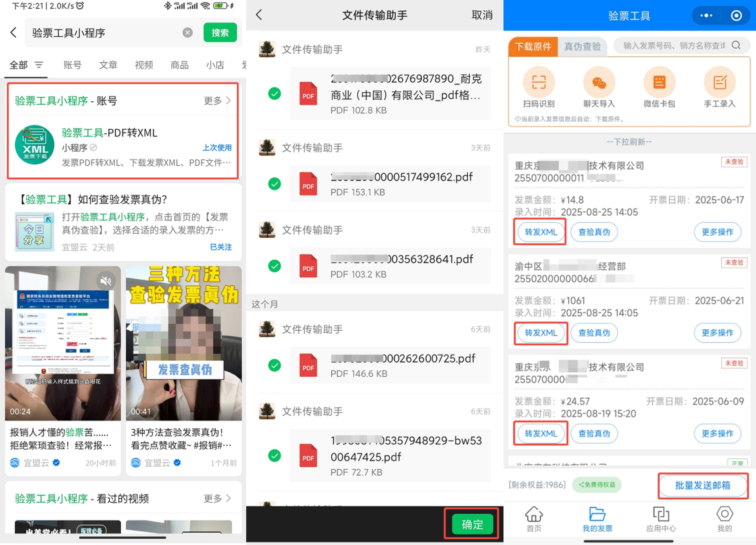Open the 宜盟云 avatar under the 1个月前 video
The width and height of the screenshot is (756, 545).
[x=136, y=462]
